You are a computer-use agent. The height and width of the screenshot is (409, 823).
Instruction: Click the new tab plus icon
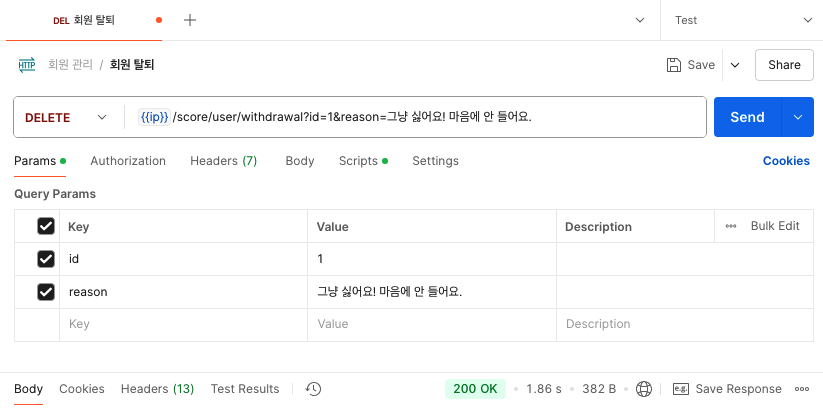point(190,20)
